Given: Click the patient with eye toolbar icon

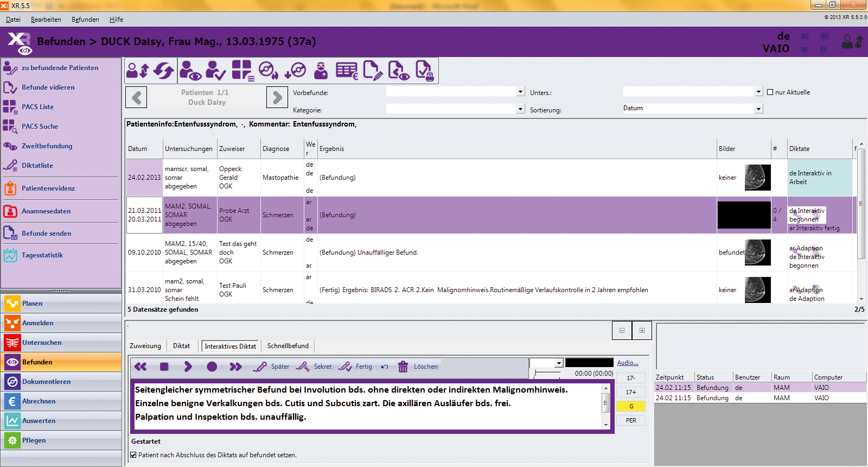Looking at the screenshot, I should (x=190, y=71).
